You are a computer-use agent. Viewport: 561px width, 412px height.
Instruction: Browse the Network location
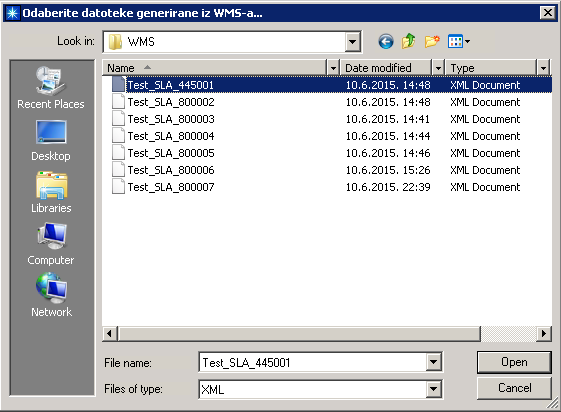tap(51, 295)
